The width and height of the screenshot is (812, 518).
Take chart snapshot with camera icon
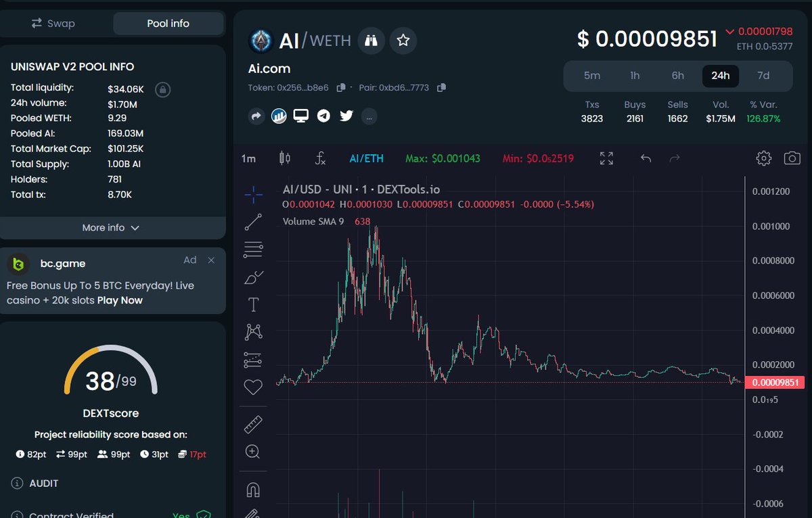pyautogui.click(x=792, y=158)
